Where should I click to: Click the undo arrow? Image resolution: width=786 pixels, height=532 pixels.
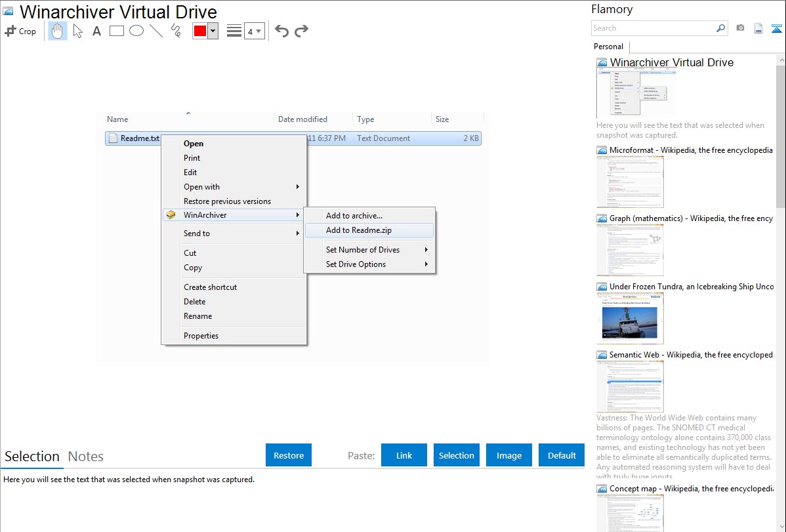(281, 31)
